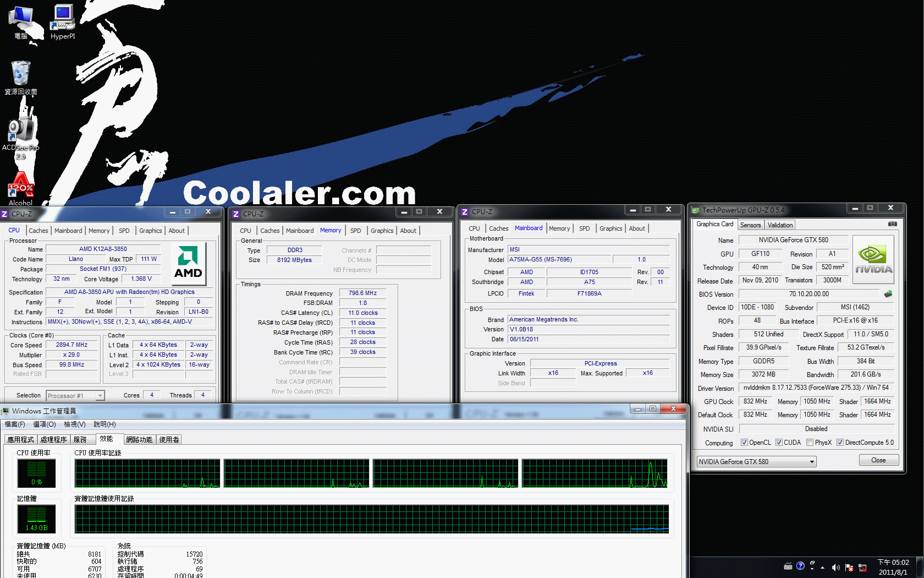Open the Computer desktop icon
The image size is (924, 578).
[x=21, y=22]
